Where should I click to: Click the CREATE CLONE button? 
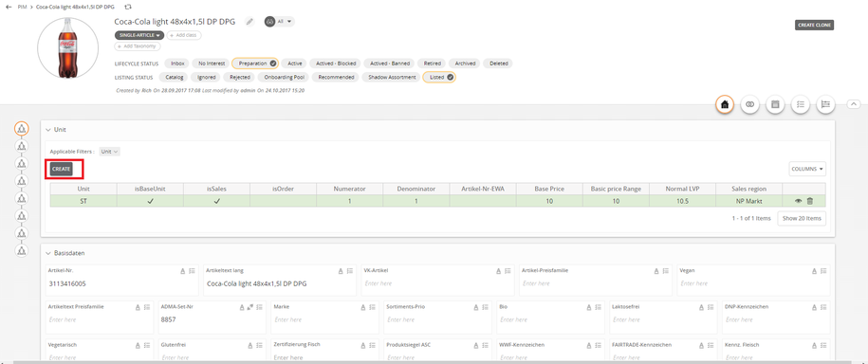(814, 25)
